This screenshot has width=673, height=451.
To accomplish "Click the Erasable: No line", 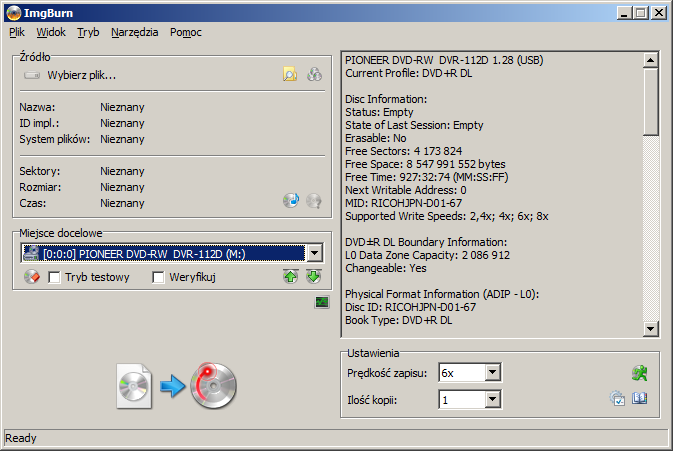I will pyautogui.click(x=376, y=138).
